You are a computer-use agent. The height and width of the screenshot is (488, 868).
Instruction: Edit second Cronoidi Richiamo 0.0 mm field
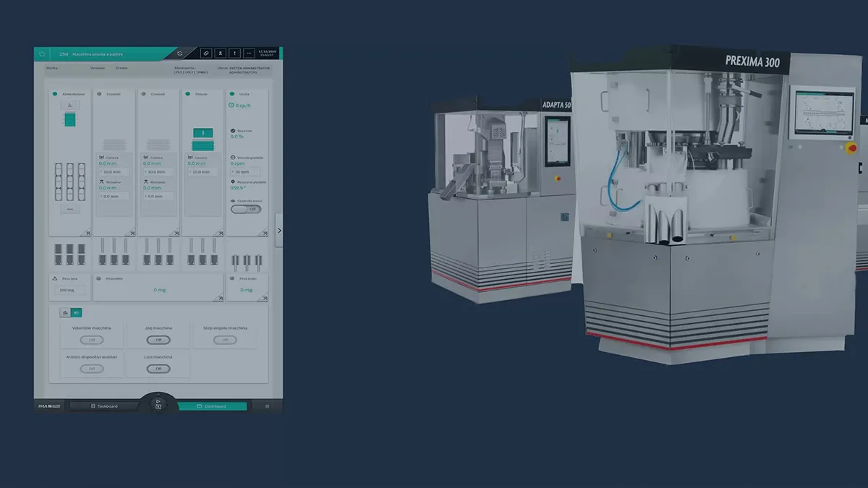[x=158, y=196]
